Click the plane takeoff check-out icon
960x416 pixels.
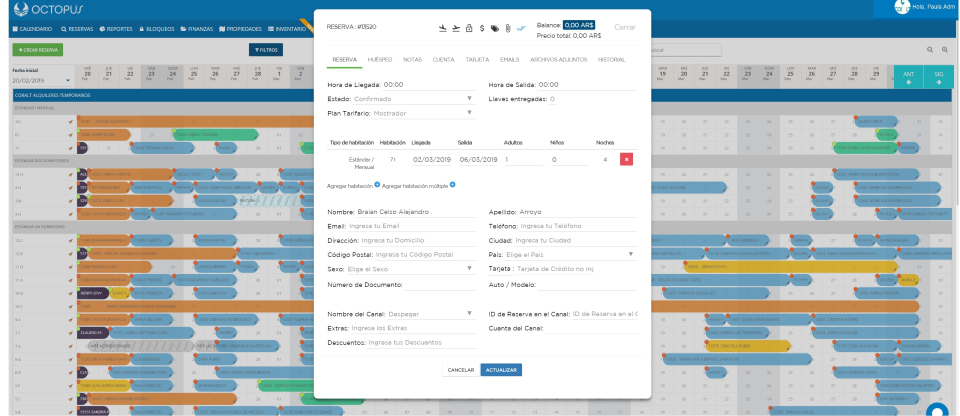point(456,27)
